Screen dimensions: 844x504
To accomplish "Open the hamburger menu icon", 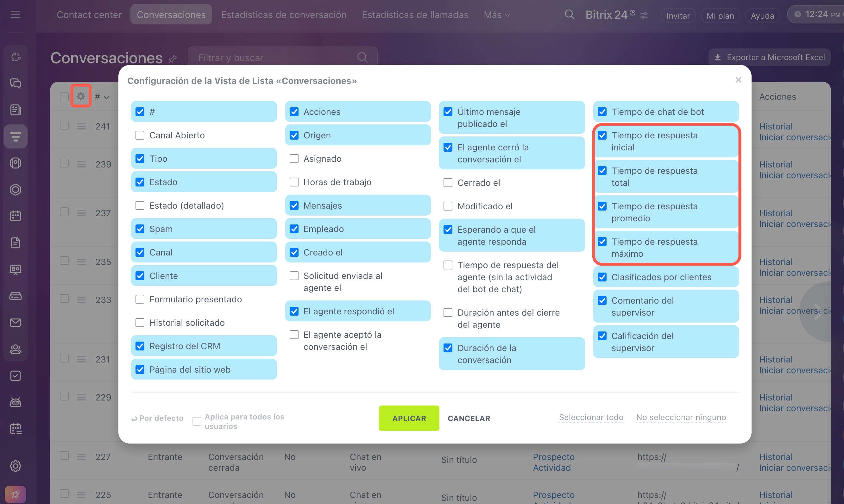I will coord(15,15).
